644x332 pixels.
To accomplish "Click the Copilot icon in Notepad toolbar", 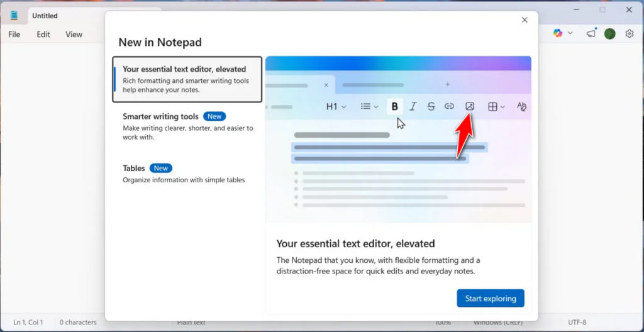I will (557, 33).
